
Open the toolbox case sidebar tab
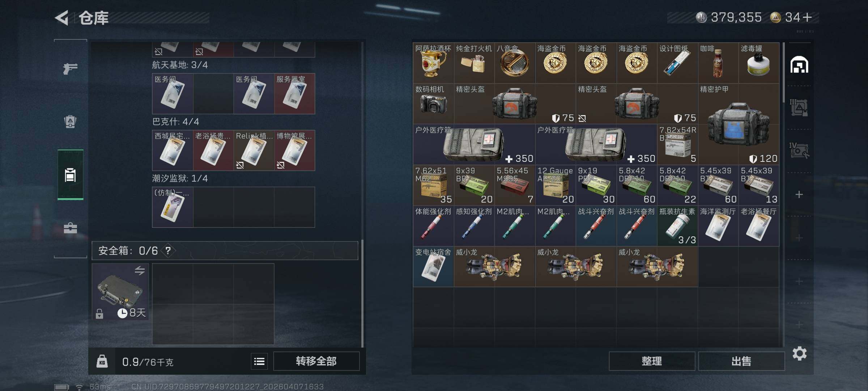tap(70, 228)
